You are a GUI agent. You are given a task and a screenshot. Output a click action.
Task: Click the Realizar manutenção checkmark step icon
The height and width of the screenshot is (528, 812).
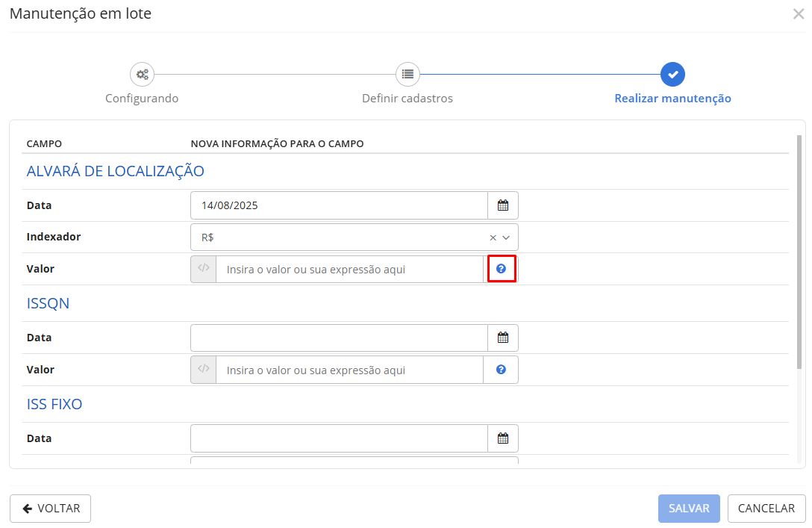click(x=672, y=74)
